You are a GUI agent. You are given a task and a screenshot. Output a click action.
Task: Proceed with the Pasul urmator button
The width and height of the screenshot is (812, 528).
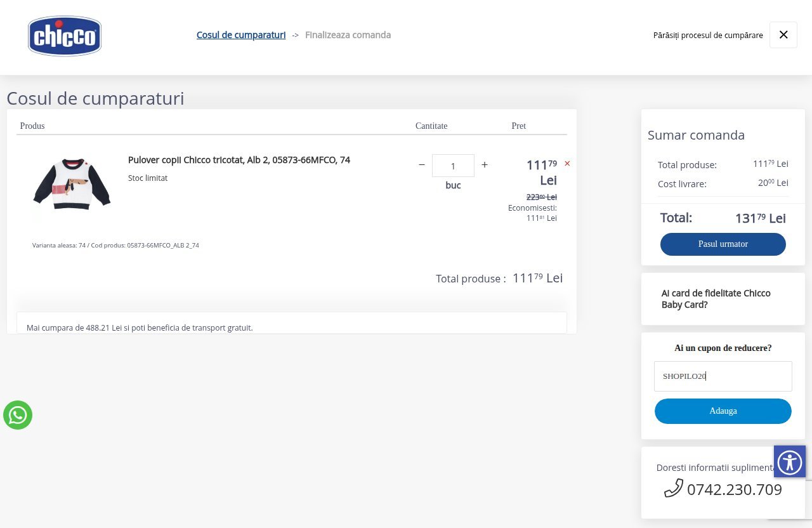pos(723,244)
